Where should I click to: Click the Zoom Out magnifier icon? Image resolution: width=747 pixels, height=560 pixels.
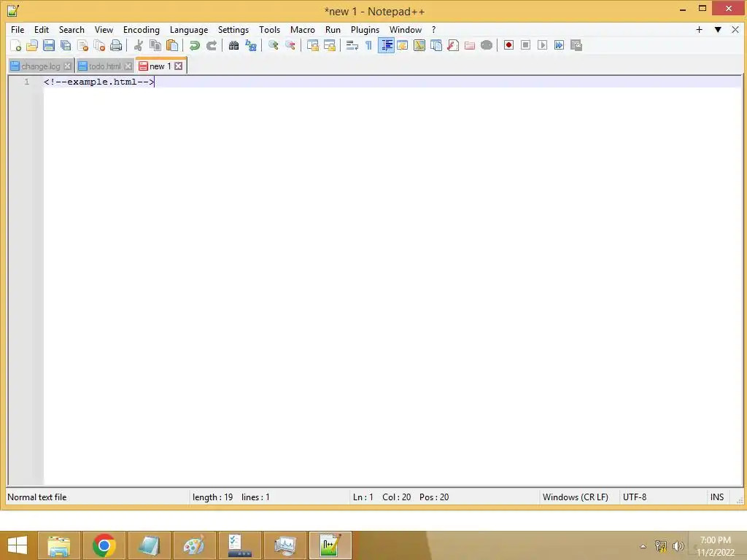tap(290, 45)
